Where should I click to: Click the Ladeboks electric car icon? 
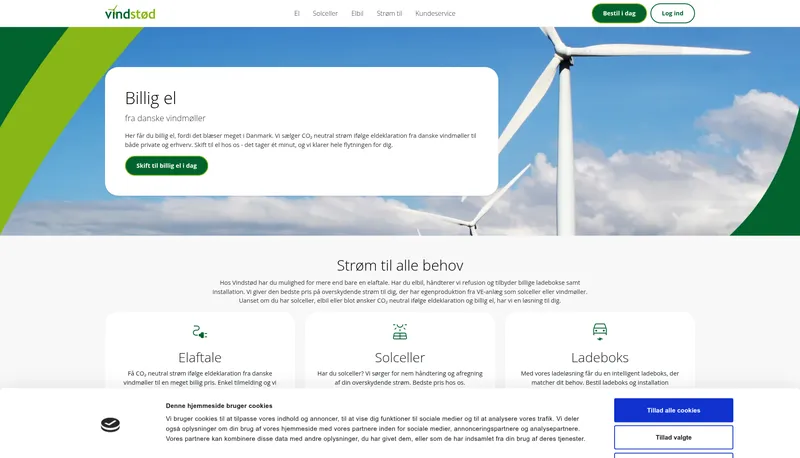(600, 331)
